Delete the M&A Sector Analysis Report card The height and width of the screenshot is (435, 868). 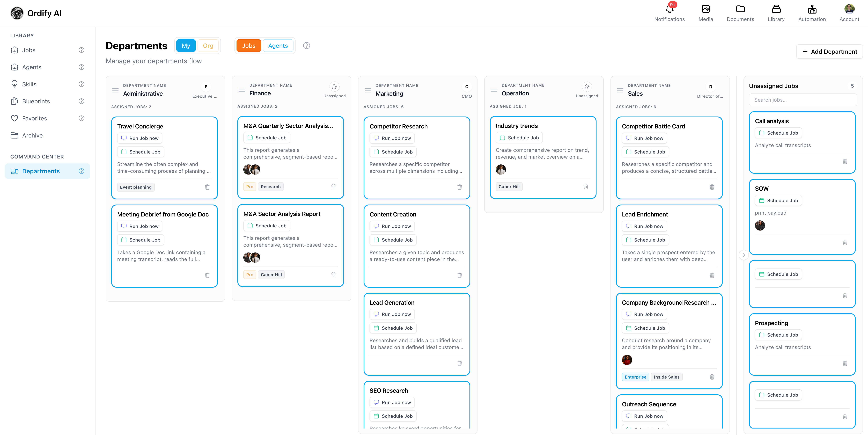(x=333, y=275)
